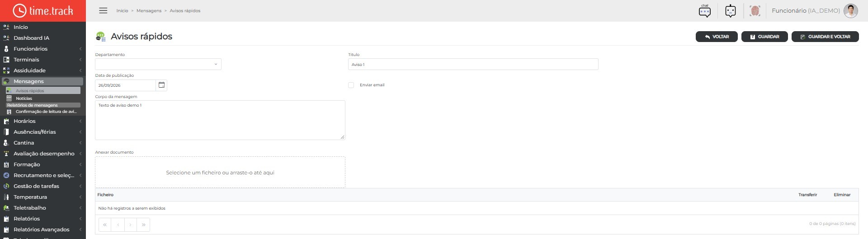The width and height of the screenshot is (868, 239).
Task: Expand the Horários sidebar section
Action: (x=43, y=121)
